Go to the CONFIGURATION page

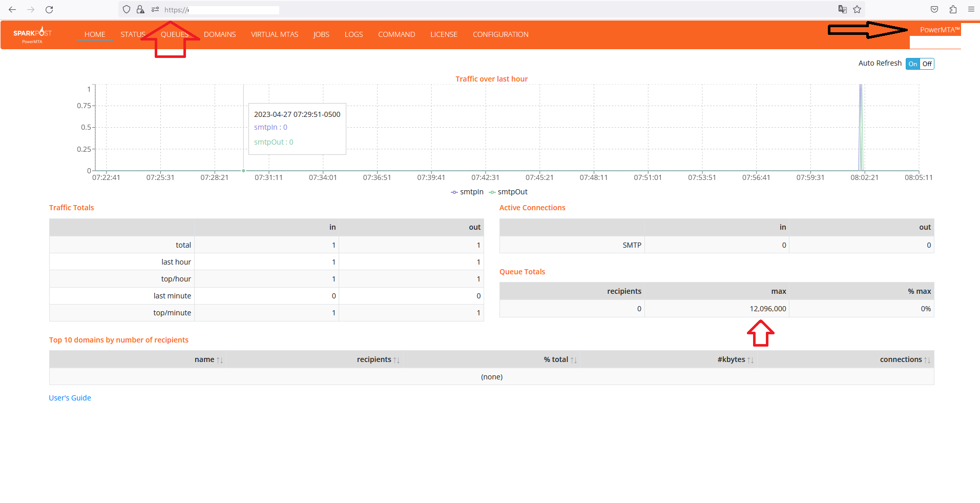(501, 34)
